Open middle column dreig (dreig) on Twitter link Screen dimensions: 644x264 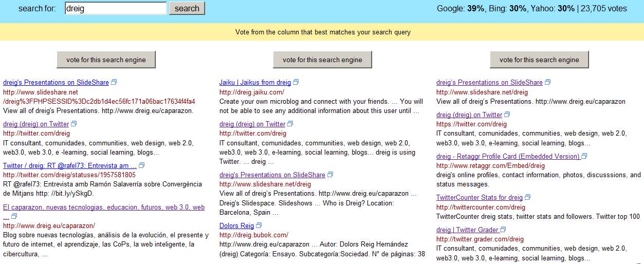click(x=252, y=124)
